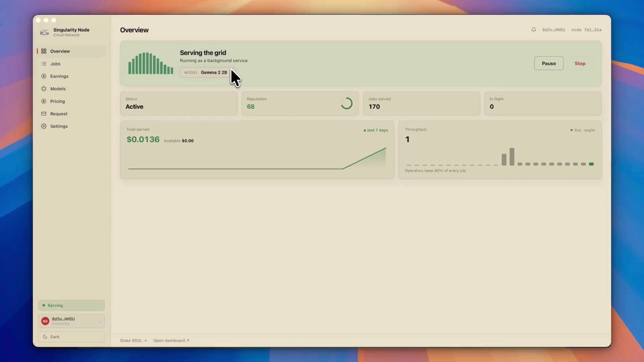Open the Overview sidebar item

pyautogui.click(x=71, y=51)
